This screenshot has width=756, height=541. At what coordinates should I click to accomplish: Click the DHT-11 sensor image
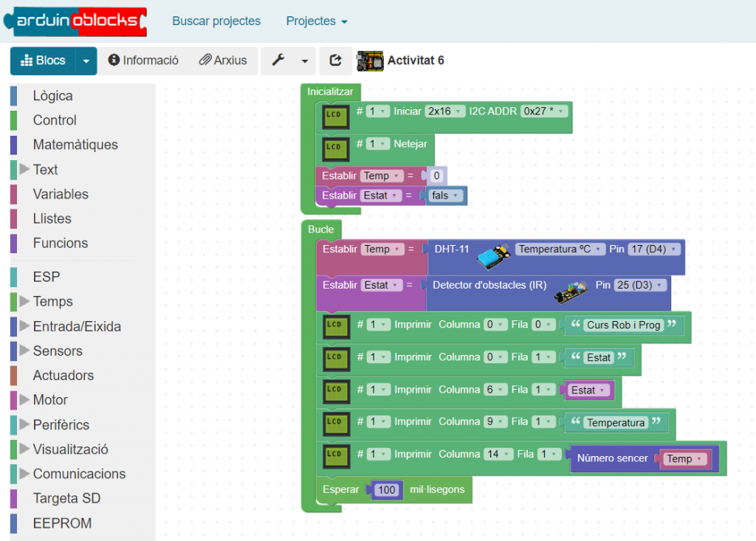click(x=492, y=255)
